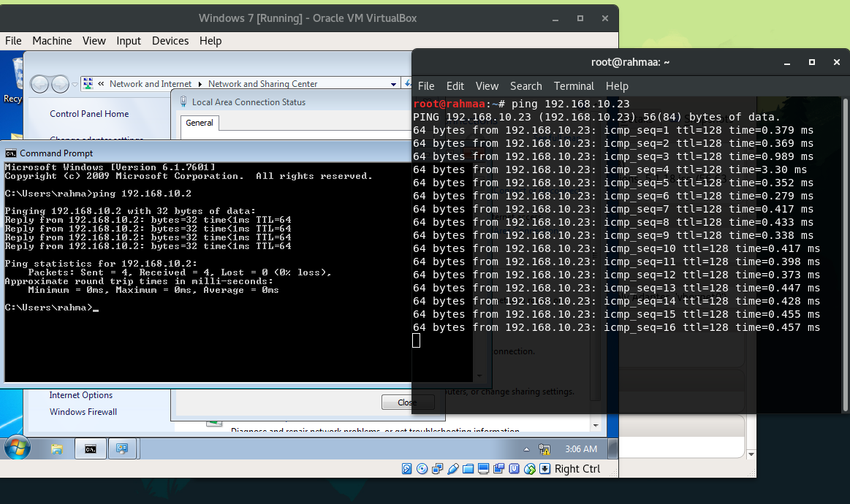This screenshot has height=504, width=850.
Task: Click the terminal window vertical scrollbar
Action: [x=845, y=255]
